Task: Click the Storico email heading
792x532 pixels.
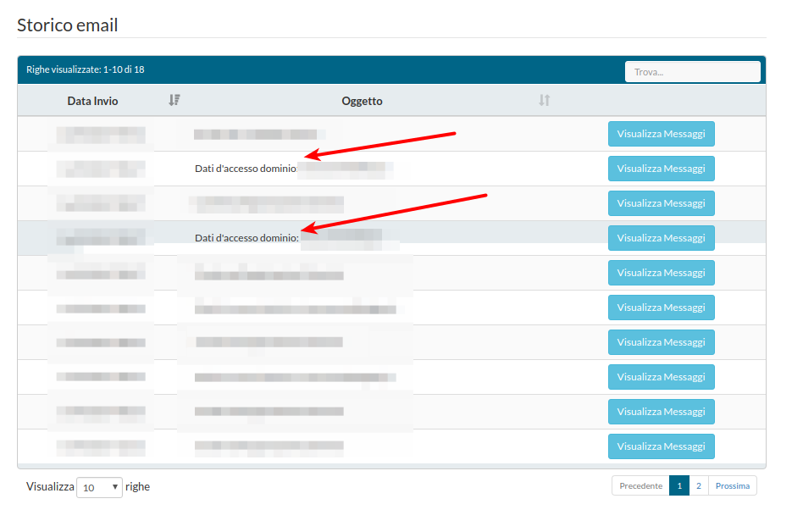Action: coord(67,25)
